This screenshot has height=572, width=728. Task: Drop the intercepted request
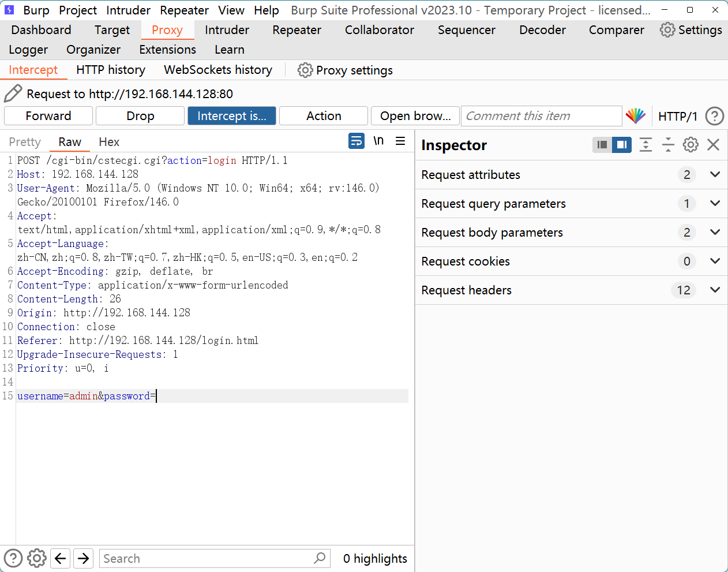pyautogui.click(x=140, y=116)
